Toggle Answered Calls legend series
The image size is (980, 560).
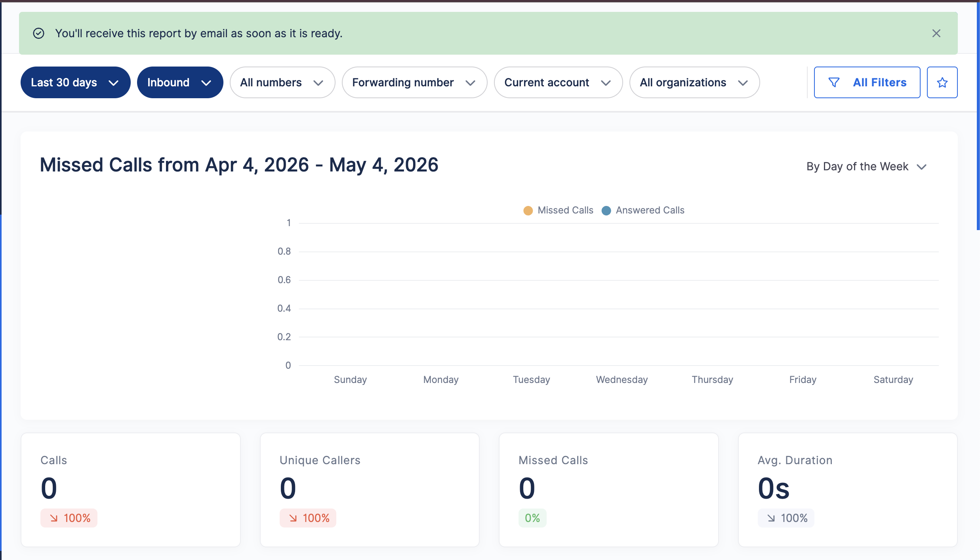(643, 210)
